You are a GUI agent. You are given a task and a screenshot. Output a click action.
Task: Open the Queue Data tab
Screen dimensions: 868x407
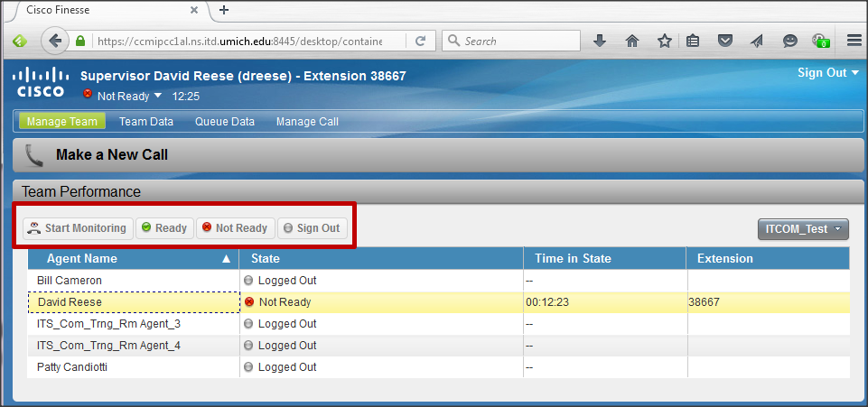click(x=225, y=122)
